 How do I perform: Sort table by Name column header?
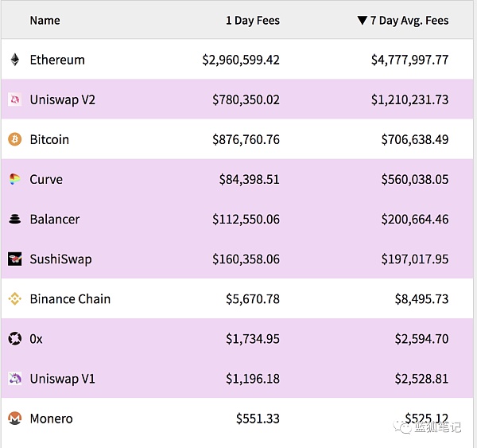45,21
